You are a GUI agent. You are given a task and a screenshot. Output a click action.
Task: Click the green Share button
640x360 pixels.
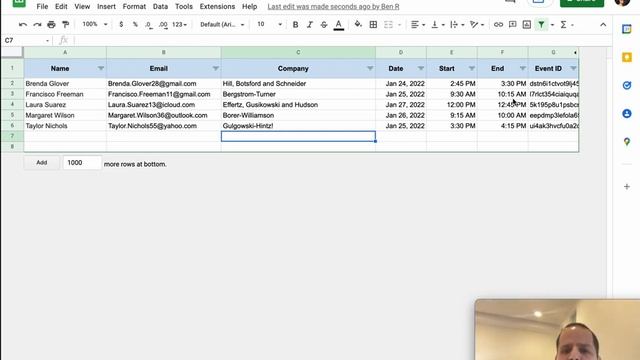[x=582, y=2]
